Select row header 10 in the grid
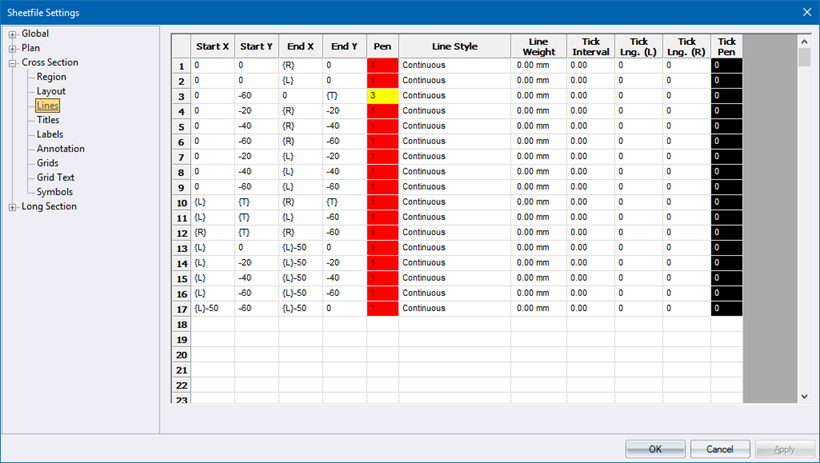This screenshot has height=463, width=820. point(181,202)
